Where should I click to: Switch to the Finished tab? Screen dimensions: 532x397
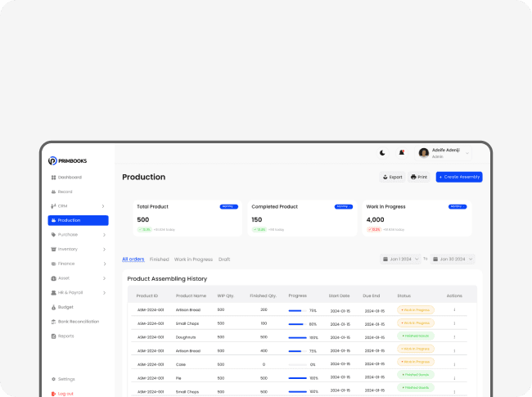pos(159,259)
